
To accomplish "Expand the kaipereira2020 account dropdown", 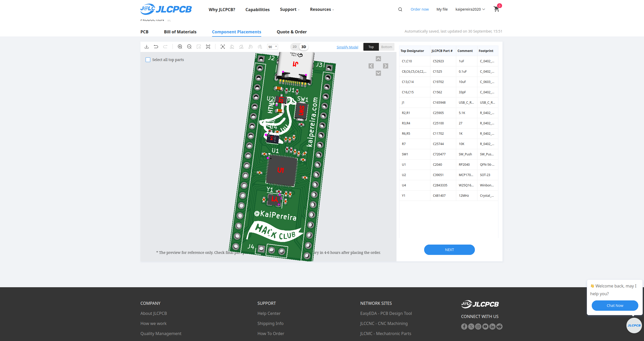I will [470, 9].
